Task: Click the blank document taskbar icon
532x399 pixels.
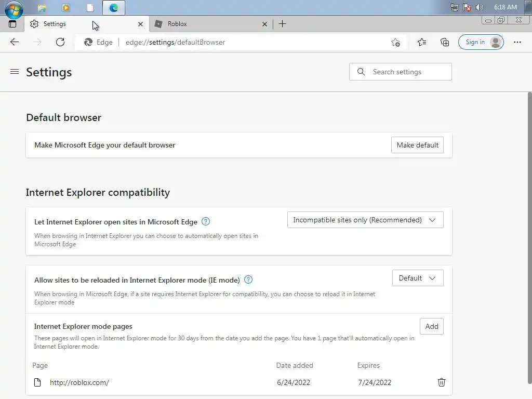Action: pos(90,7)
